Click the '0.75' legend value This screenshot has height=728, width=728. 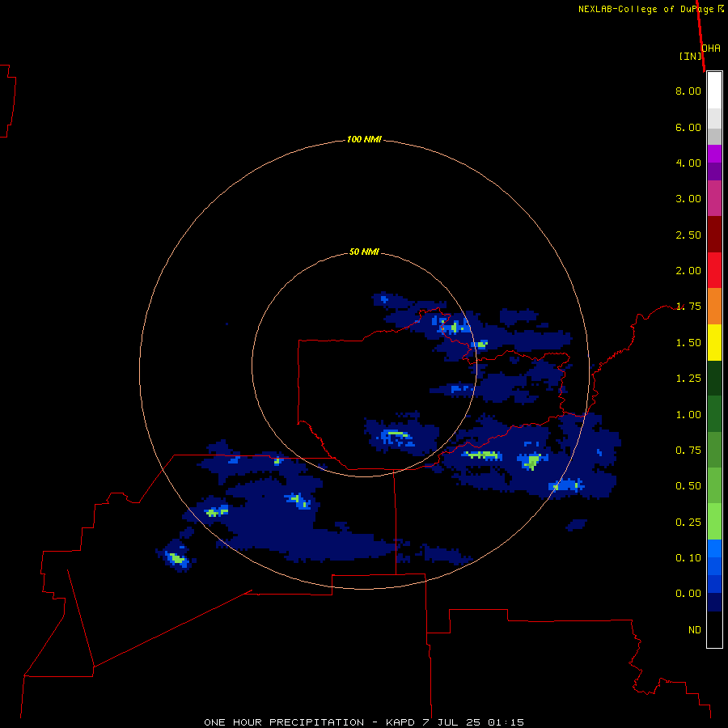click(688, 451)
